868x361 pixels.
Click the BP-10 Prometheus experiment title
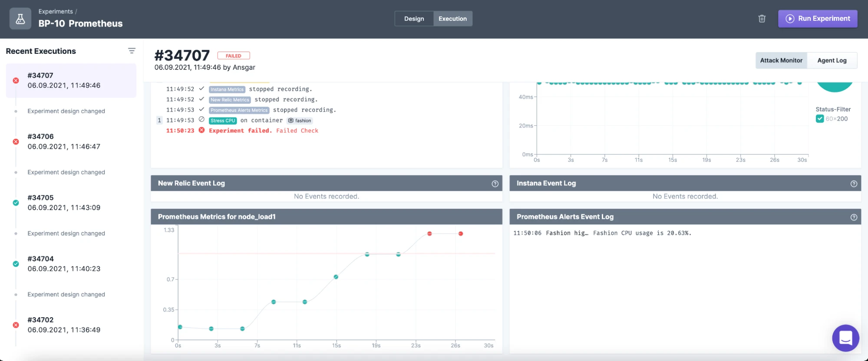coord(80,23)
